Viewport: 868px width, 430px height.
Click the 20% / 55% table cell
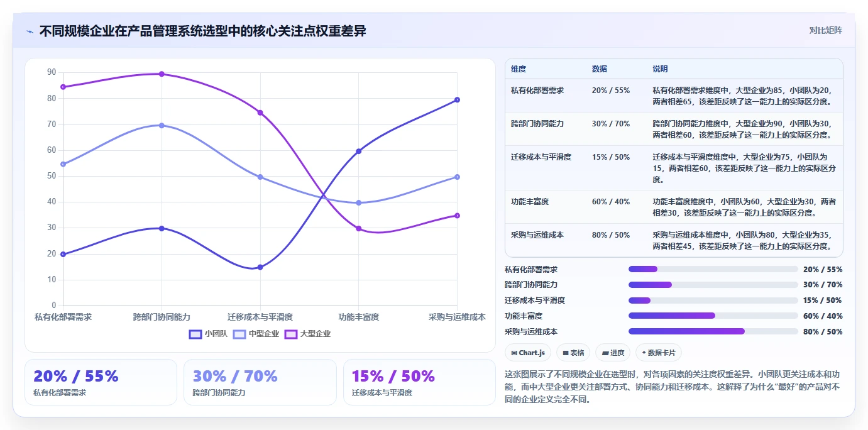611,91
